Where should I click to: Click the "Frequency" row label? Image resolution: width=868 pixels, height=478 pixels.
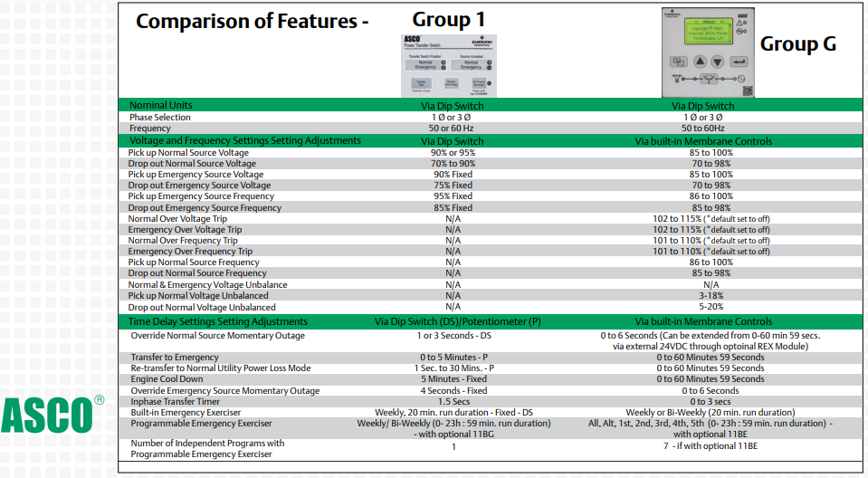click(150, 129)
